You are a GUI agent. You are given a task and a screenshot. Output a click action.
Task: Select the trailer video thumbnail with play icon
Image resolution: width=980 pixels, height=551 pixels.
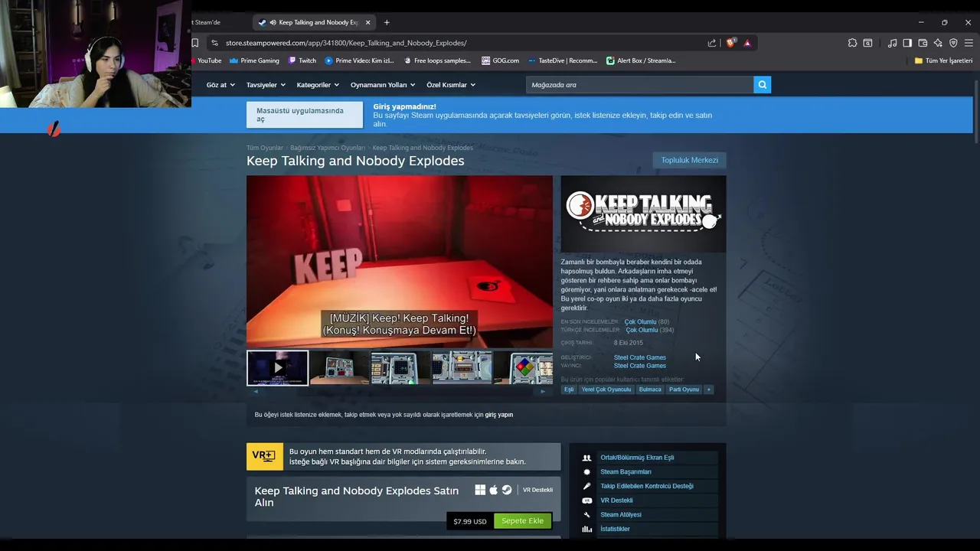(x=277, y=367)
